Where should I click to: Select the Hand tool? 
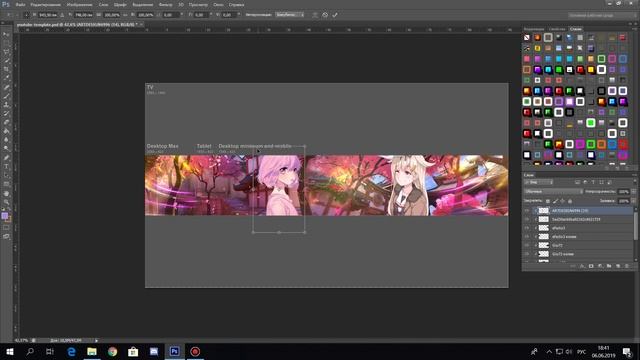coord(6,193)
